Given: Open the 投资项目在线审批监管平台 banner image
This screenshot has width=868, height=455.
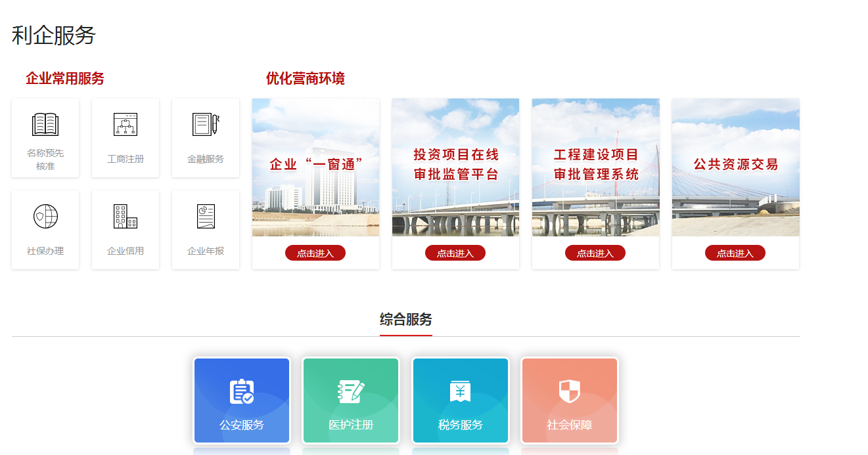Looking at the screenshot, I should [455, 167].
